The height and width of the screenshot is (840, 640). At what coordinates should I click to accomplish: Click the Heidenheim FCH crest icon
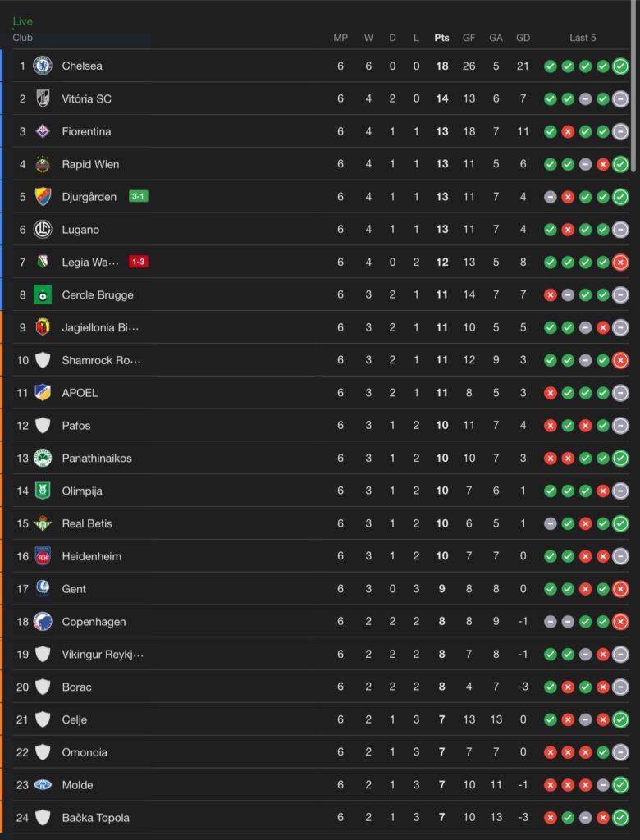coord(43,556)
